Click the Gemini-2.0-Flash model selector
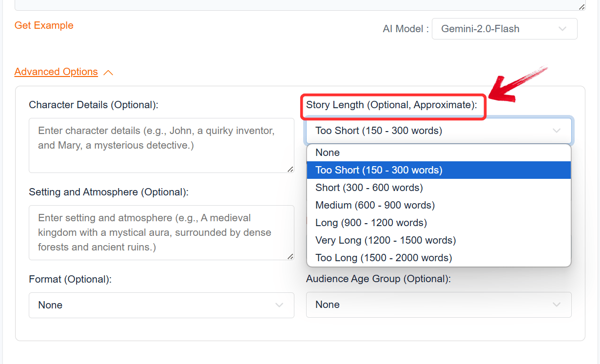This screenshot has width=600, height=364. (x=504, y=29)
